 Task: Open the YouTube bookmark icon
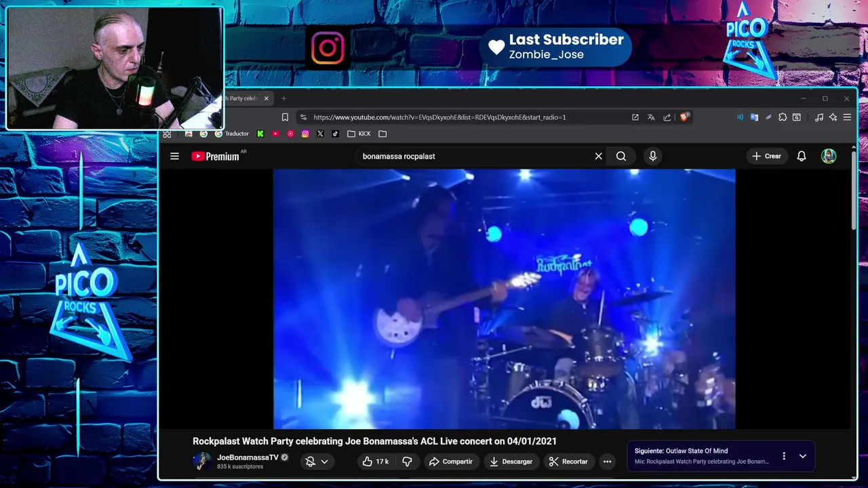point(275,134)
